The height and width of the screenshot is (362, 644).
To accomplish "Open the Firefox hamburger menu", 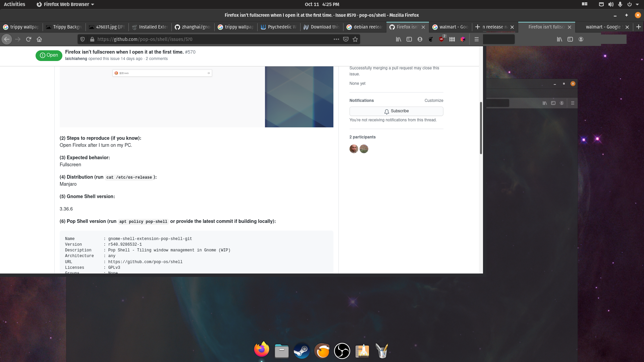I will tap(476, 39).
